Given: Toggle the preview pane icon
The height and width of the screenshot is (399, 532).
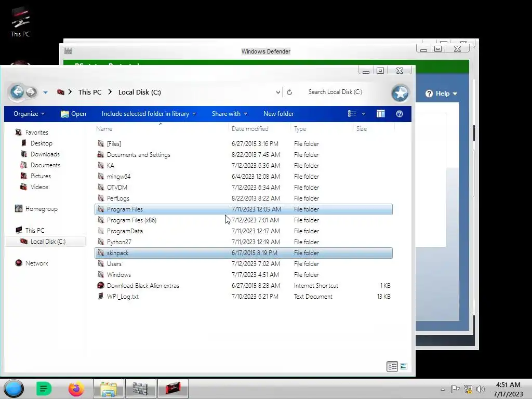Looking at the screenshot, I should point(381,114).
